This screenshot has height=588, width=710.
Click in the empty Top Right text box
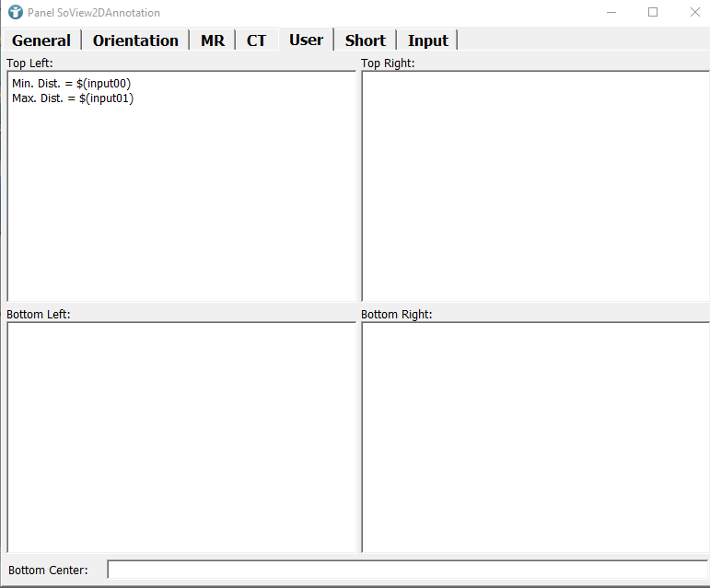pyautogui.click(x=534, y=185)
